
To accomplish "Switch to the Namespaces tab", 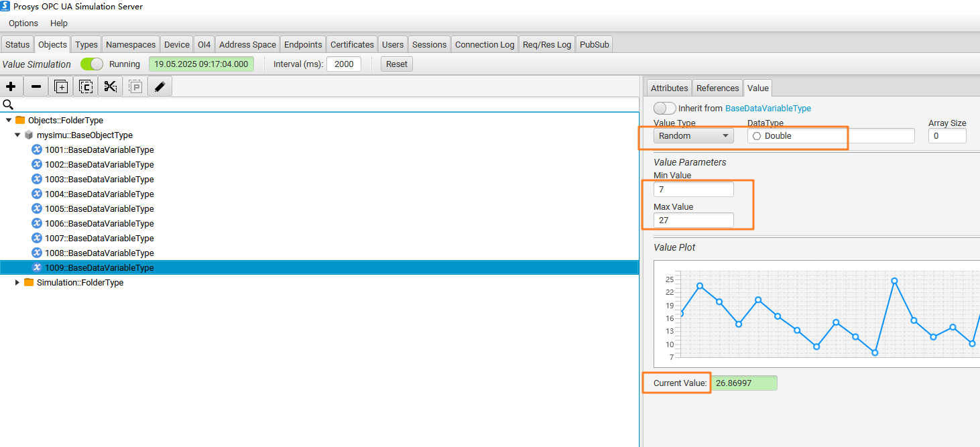I will (131, 44).
